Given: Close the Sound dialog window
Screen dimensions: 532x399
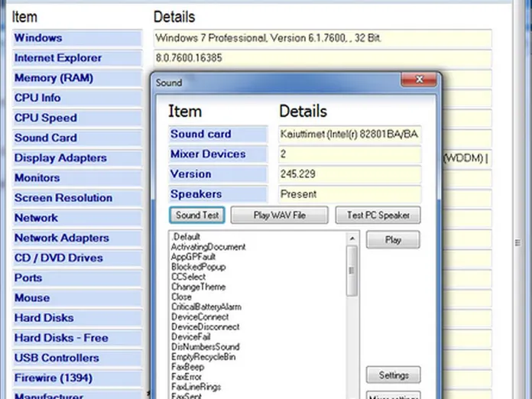Looking at the screenshot, I should click(419, 81).
